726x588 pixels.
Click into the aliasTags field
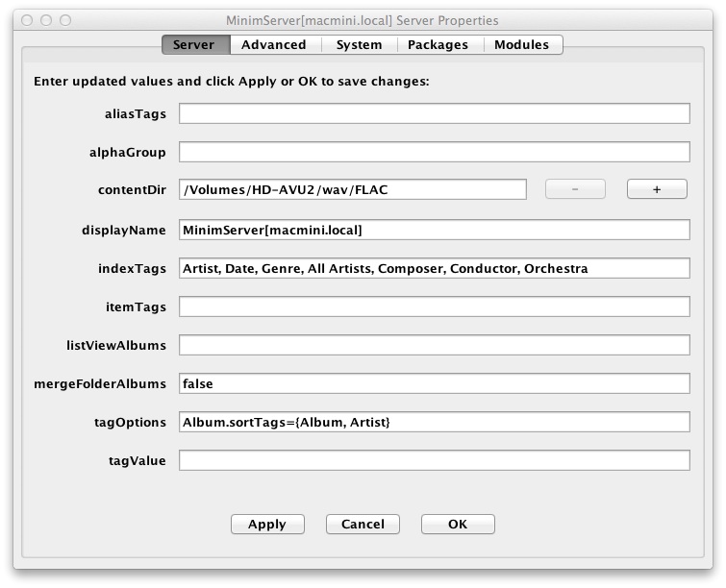tap(435, 113)
